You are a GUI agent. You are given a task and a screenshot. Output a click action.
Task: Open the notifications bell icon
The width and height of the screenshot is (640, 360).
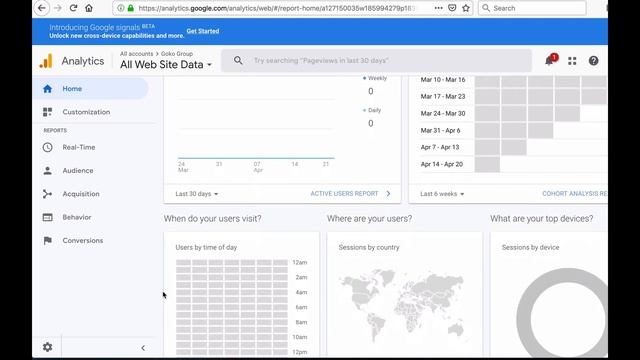click(549, 61)
